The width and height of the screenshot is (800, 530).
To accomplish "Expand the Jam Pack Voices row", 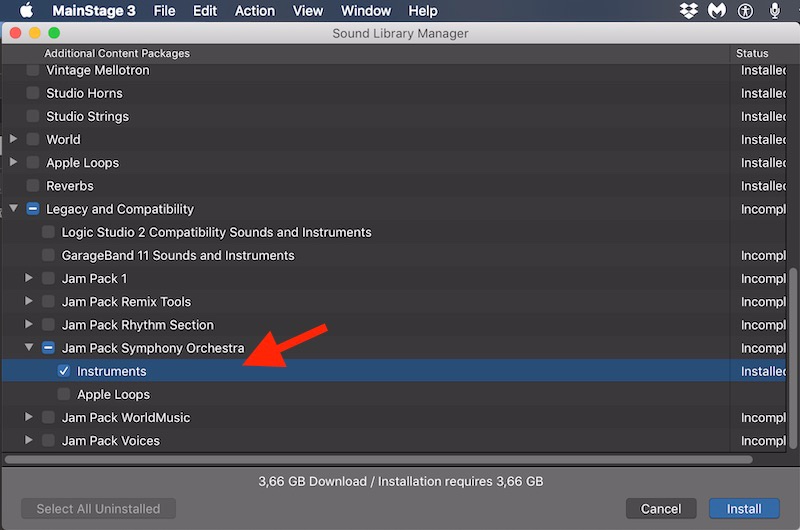I will pos(29,440).
